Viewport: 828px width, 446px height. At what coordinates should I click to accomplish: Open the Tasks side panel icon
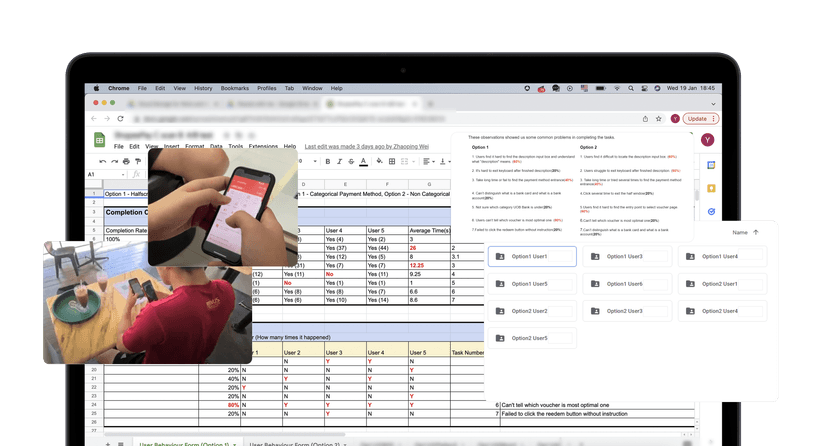click(x=711, y=212)
